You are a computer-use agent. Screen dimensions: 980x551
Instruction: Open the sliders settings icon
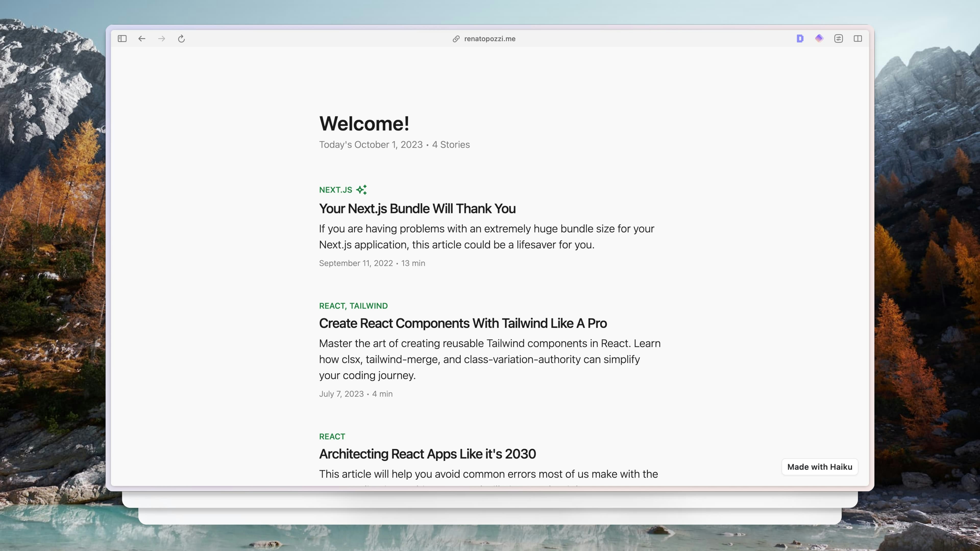pyautogui.click(x=838, y=39)
